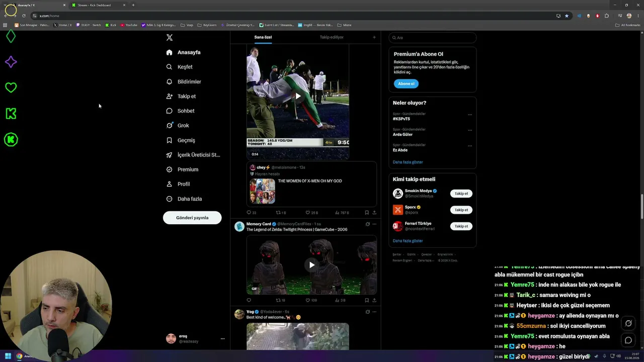Open the YouTube bookmark
The image size is (644, 362).
(x=129, y=25)
